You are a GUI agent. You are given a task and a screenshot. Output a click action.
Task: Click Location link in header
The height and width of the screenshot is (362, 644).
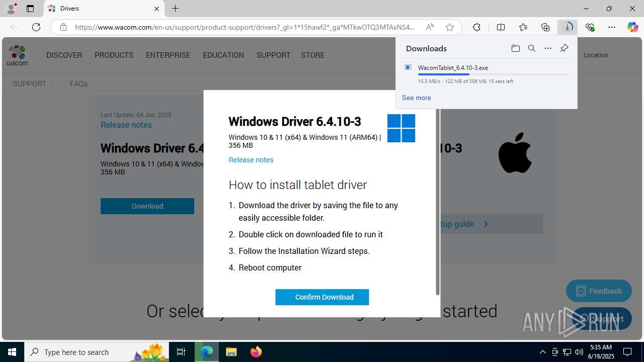tap(596, 55)
